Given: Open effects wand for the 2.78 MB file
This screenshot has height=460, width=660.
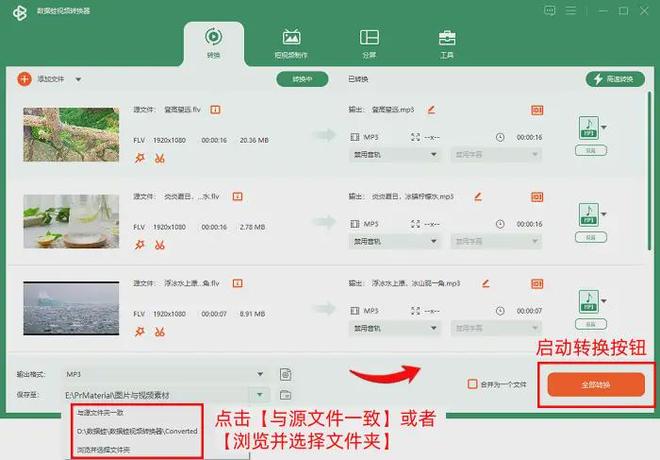Looking at the screenshot, I should click(140, 245).
